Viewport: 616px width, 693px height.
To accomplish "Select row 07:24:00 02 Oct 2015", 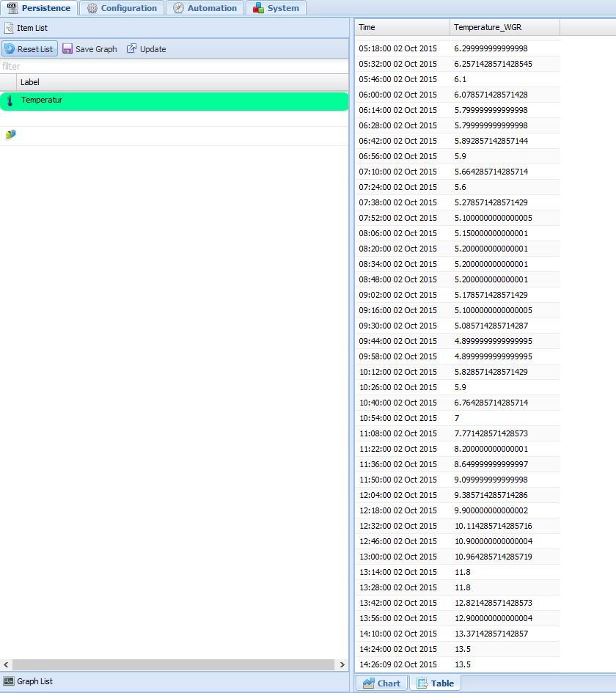I will 458,187.
